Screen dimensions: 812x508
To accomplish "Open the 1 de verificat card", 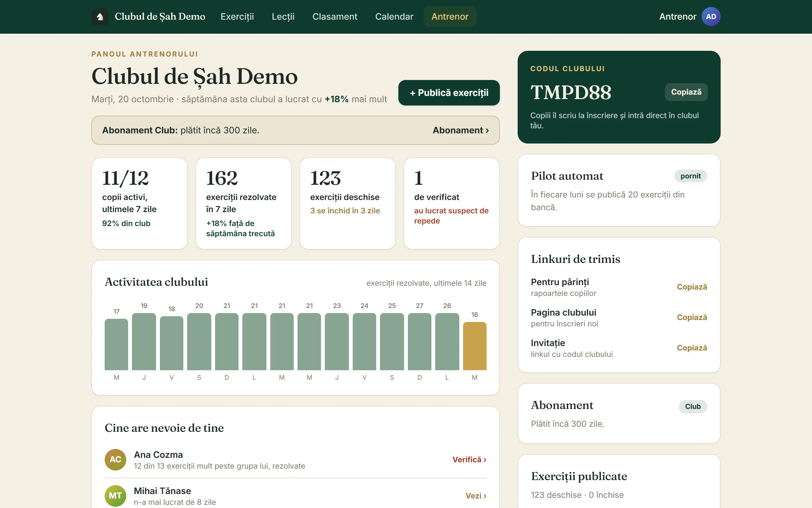I will click(451, 204).
